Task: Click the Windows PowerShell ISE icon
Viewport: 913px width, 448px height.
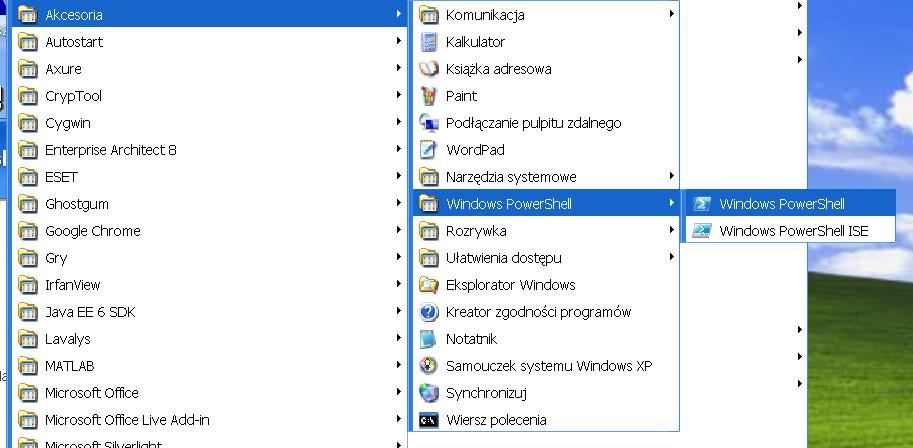Action: coord(702,231)
